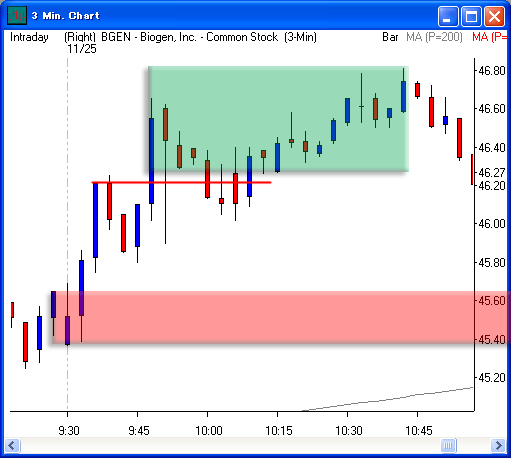Click the 46.80 price axis label
511x458 pixels.
tap(492, 71)
